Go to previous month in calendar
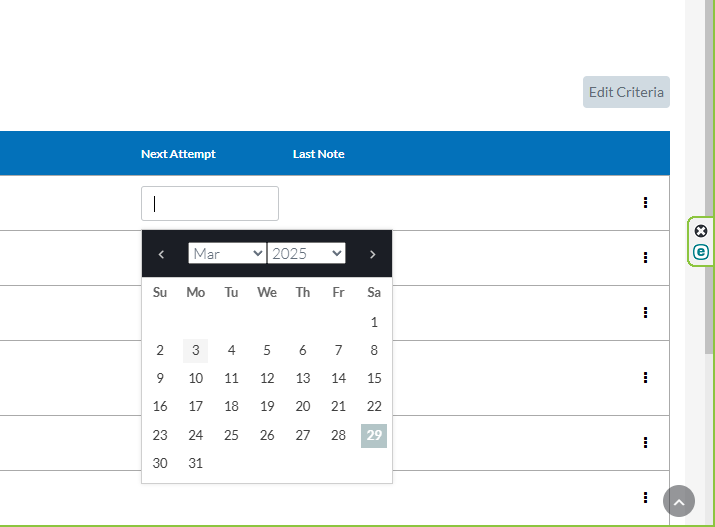This screenshot has height=527, width=715. pyautogui.click(x=161, y=254)
